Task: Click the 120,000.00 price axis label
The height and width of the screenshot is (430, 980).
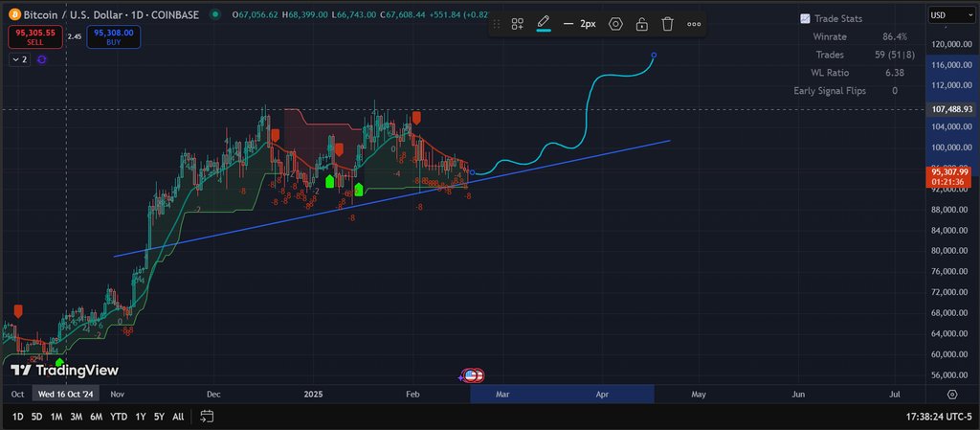Action: 952,44
